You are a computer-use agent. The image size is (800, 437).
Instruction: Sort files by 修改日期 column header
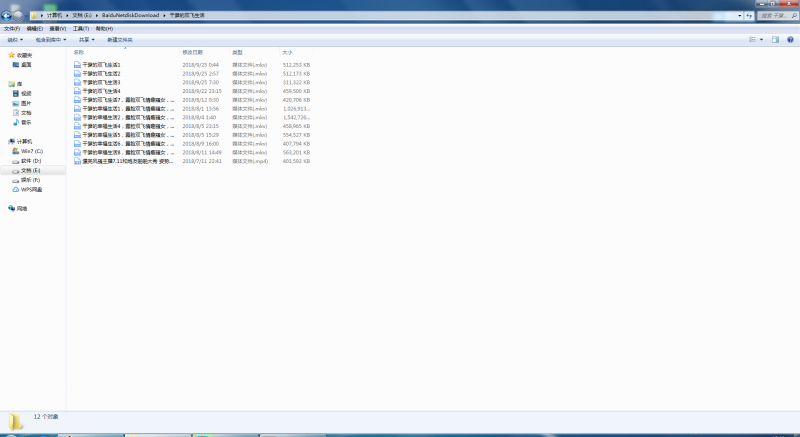point(193,52)
